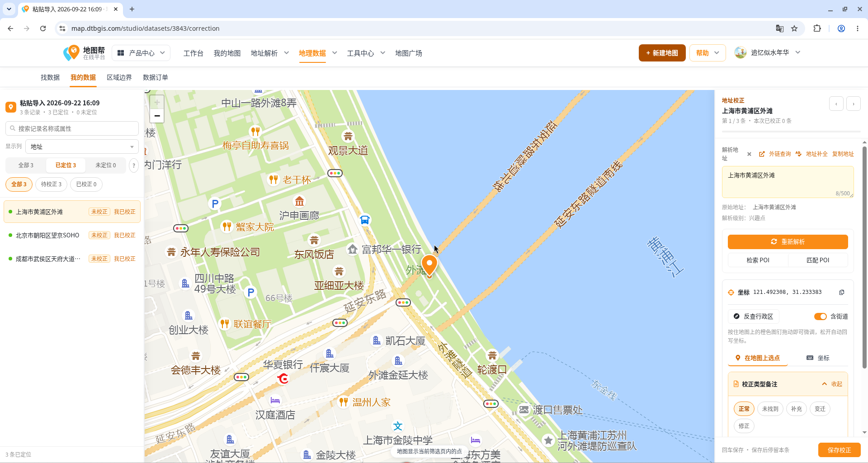This screenshot has height=463, width=868.
Task: Click the map zoom in plus button
Action: click(x=157, y=102)
